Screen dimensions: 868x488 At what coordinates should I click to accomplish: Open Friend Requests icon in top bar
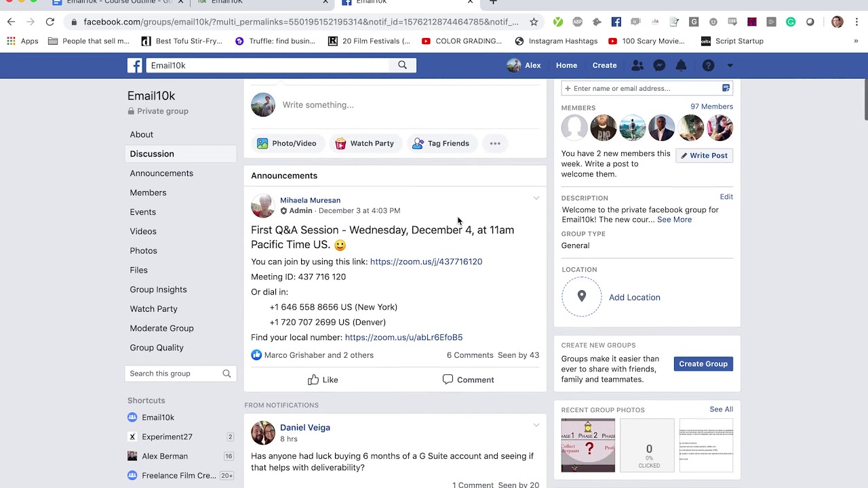(x=637, y=65)
